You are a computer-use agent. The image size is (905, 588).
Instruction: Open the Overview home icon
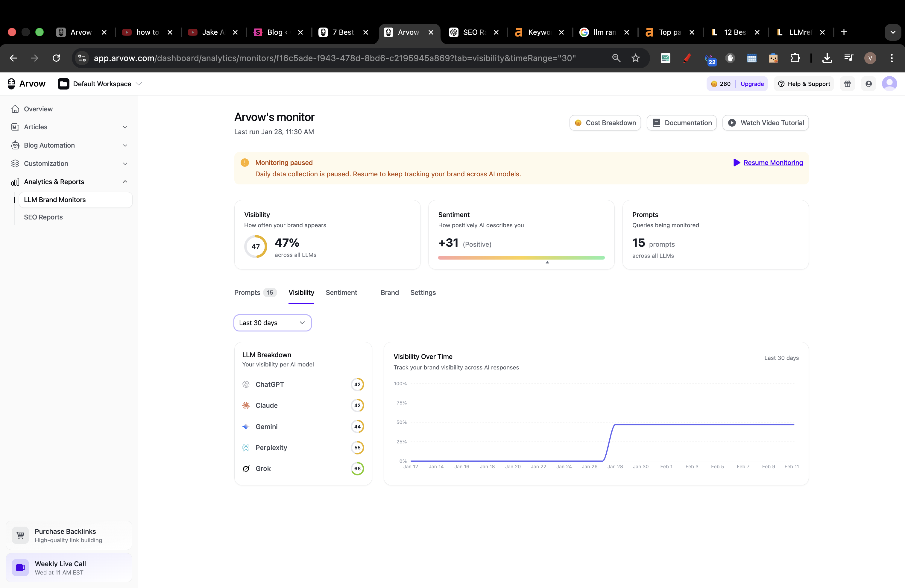point(15,109)
